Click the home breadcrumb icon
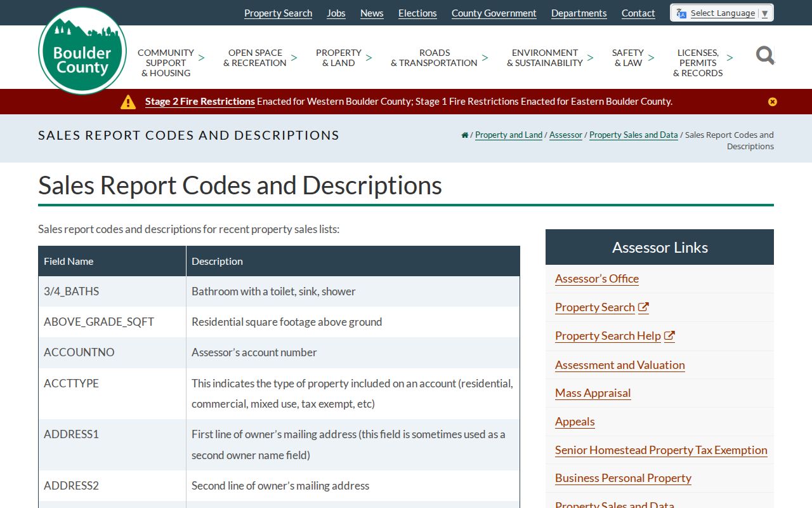The image size is (812, 508). (x=464, y=135)
